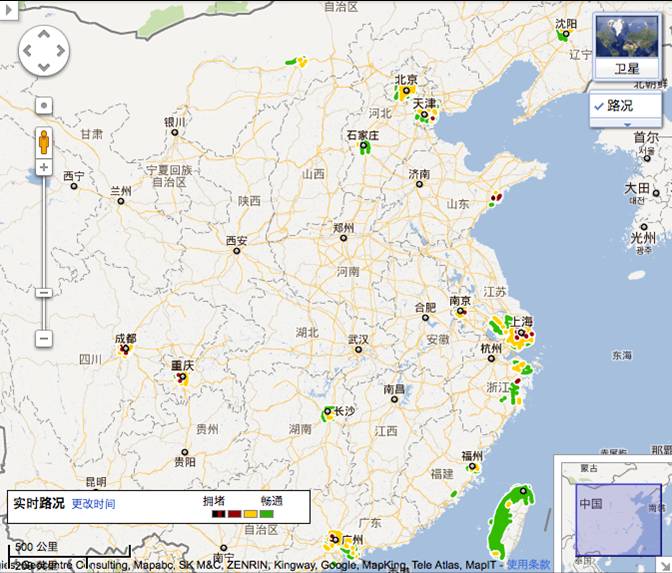Click the green 畅通 legend swatch
Screen dimensions: 672x573
click(x=267, y=513)
